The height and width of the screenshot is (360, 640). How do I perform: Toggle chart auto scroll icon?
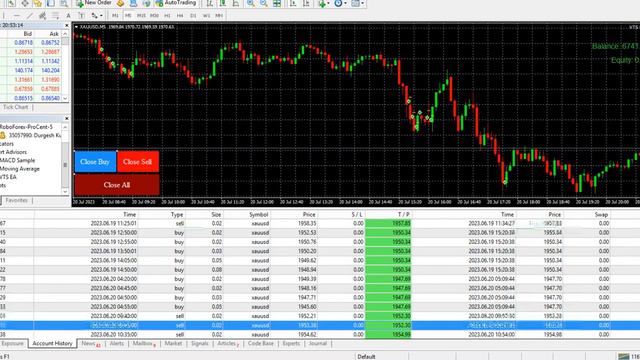[293, 3]
